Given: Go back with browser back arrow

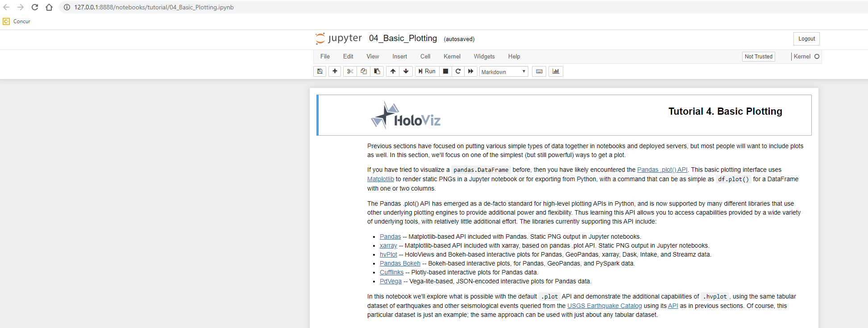Looking at the screenshot, I should (x=6, y=7).
